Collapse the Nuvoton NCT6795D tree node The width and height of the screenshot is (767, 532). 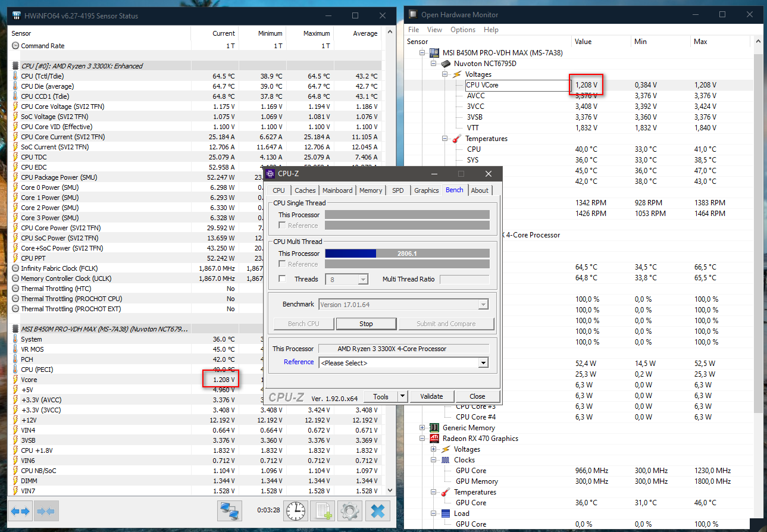click(x=433, y=64)
